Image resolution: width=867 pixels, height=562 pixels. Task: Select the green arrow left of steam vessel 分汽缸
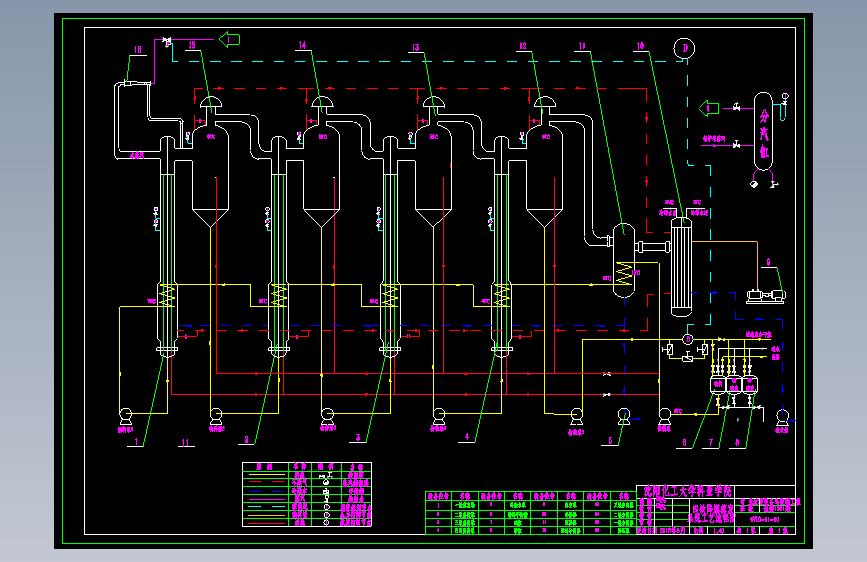pyautogui.click(x=709, y=108)
